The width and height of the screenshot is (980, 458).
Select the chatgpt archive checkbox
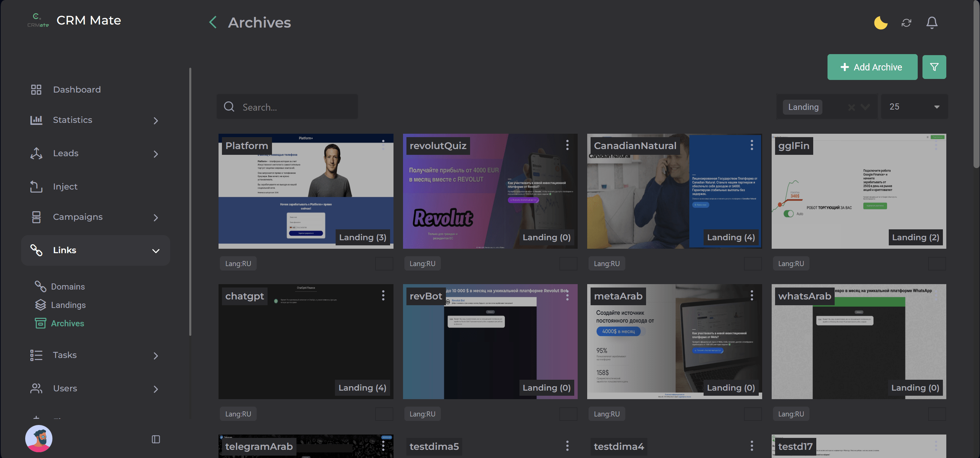point(384,414)
